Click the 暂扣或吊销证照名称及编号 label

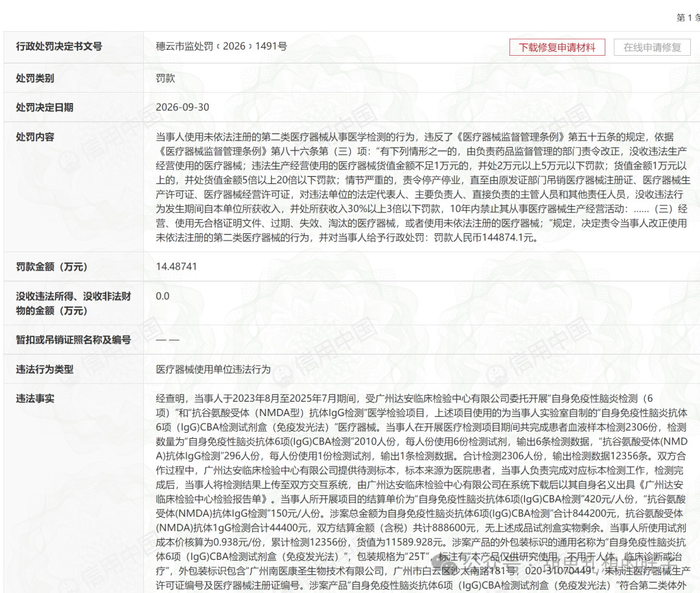[73, 340]
